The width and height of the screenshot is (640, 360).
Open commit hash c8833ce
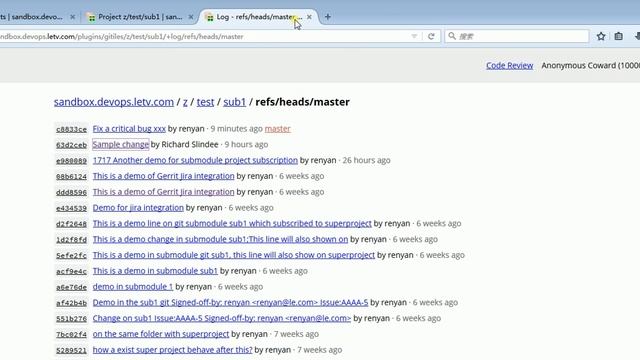[x=71, y=129]
